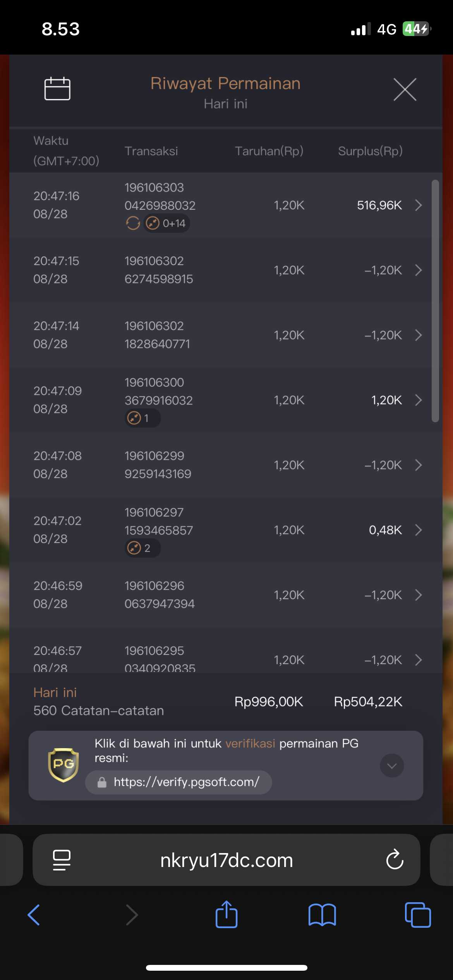The height and width of the screenshot is (980, 453).
Task: Tap the free spin badge labeled 1
Action: tap(142, 418)
